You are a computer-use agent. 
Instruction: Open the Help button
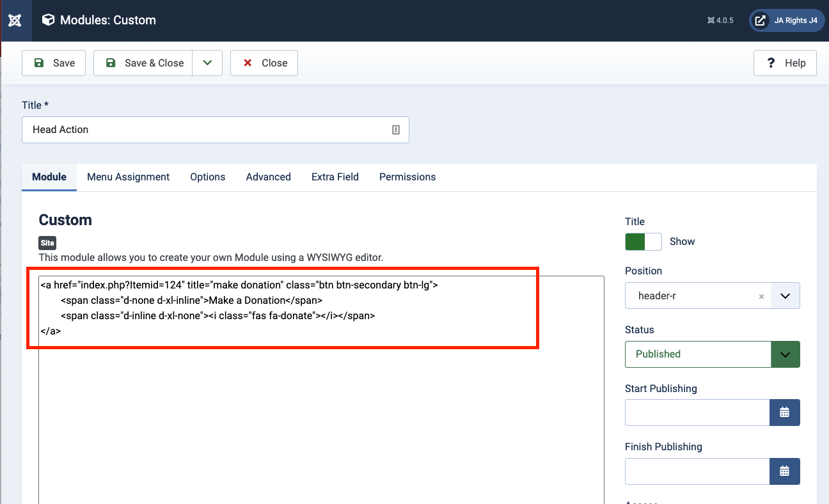pos(785,63)
